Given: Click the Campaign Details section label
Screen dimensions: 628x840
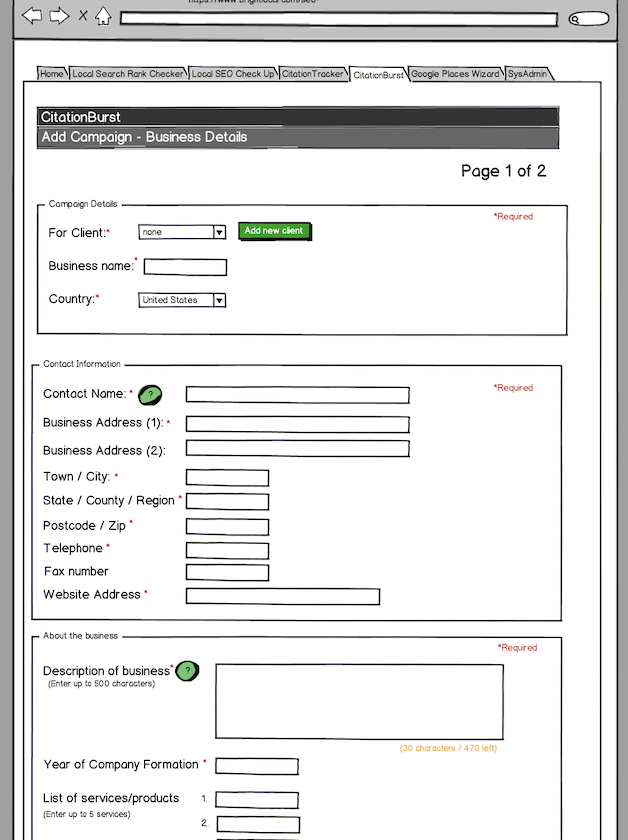Looking at the screenshot, I should point(83,204).
